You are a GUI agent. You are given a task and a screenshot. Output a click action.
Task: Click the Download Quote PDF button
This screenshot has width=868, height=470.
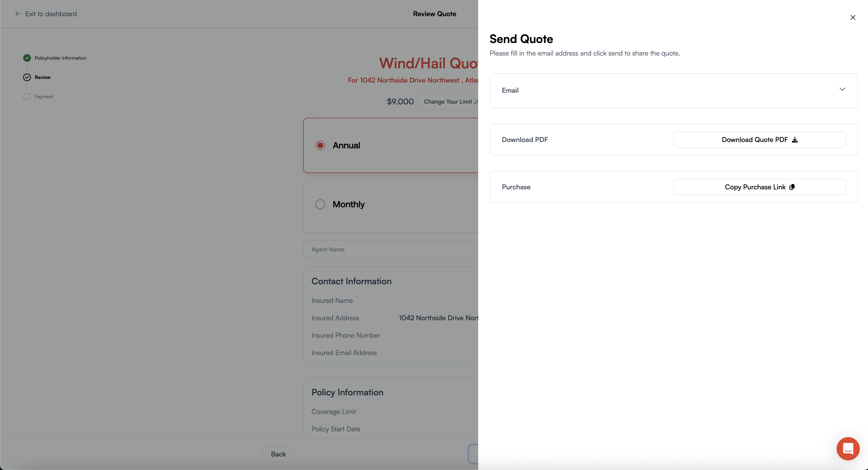pyautogui.click(x=759, y=140)
